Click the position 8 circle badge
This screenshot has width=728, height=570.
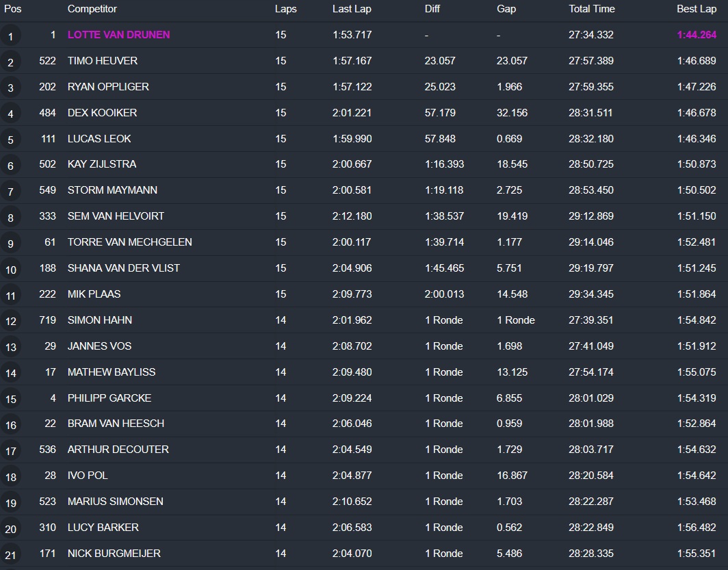[10, 218]
